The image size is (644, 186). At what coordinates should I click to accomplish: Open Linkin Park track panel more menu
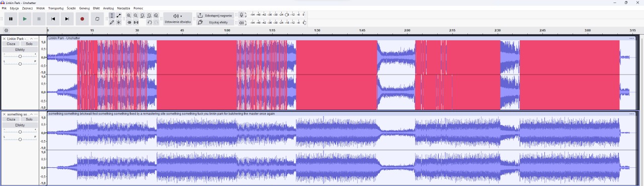36,39
